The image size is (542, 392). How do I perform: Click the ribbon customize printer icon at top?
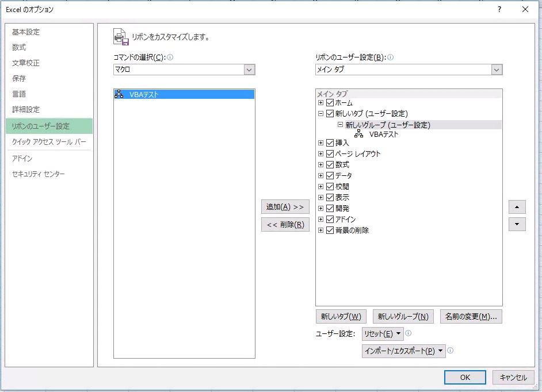pyautogui.click(x=121, y=37)
